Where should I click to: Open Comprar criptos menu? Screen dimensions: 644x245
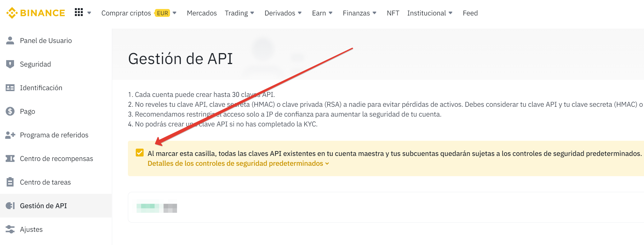pyautogui.click(x=126, y=13)
